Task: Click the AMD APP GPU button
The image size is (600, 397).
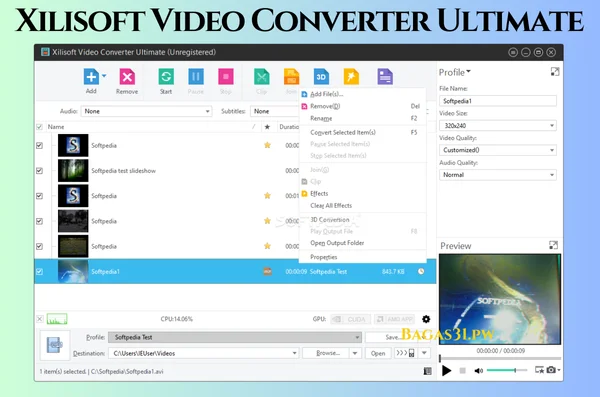Action: click(x=395, y=319)
